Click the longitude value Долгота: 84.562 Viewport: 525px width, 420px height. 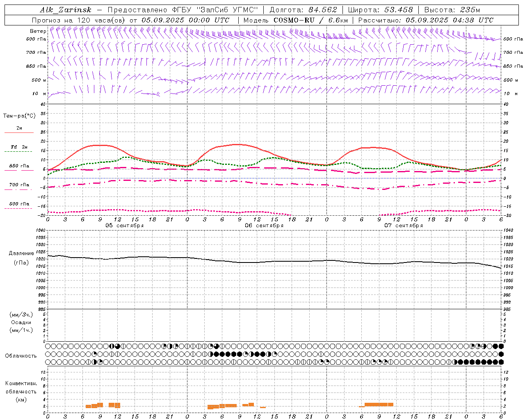pos(303,10)
